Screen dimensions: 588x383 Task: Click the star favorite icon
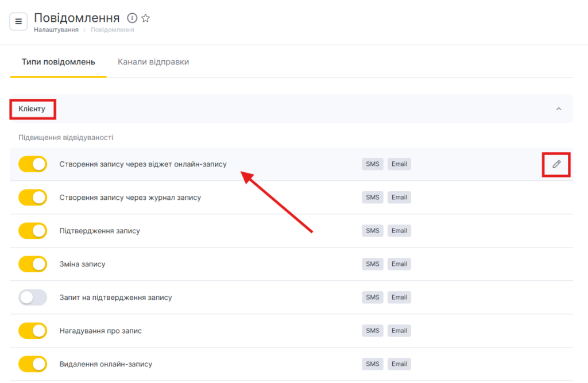click(145, 18)
